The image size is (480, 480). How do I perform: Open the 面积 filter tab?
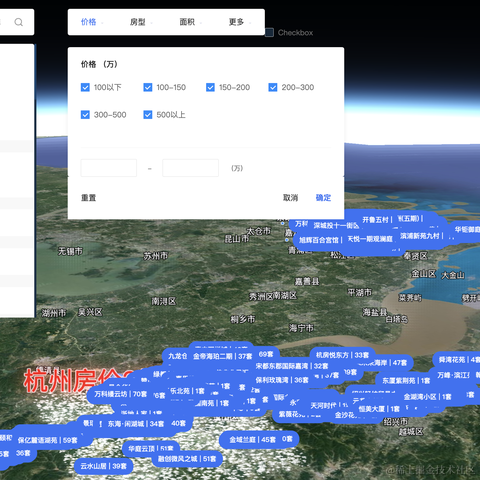coord(187,22)
